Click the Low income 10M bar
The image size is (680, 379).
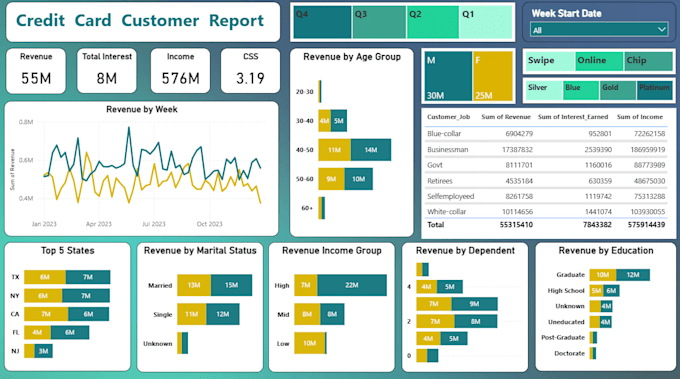point(310,343)
